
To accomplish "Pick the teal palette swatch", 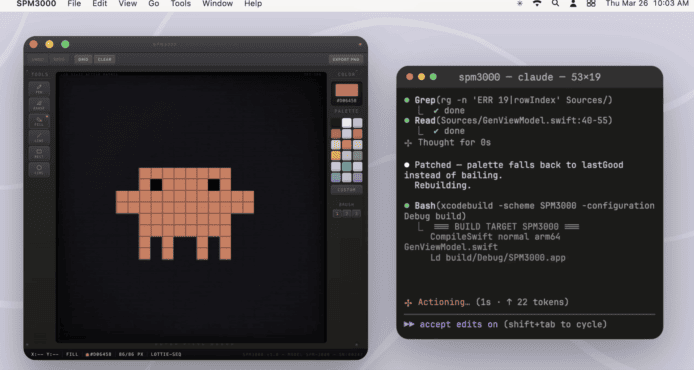I will [347, 166].
